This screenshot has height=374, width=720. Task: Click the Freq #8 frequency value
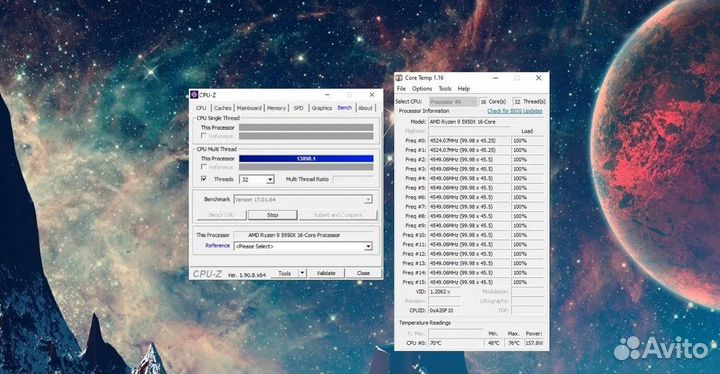469,216
